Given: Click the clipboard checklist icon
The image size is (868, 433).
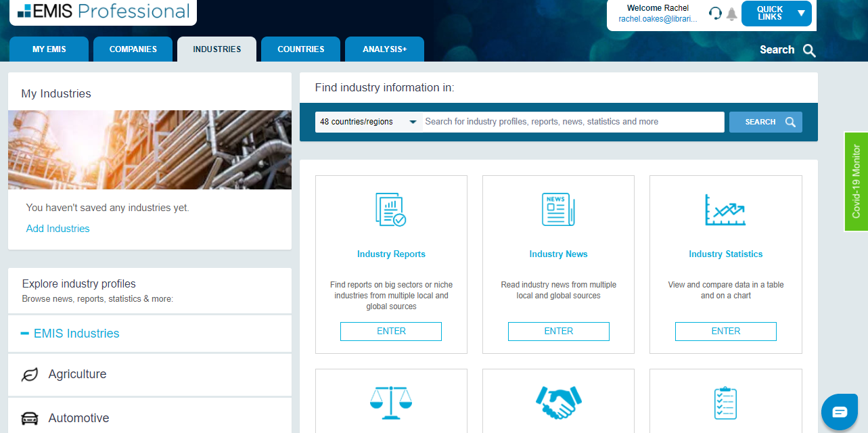Looking at the screenshot, I should tap(725, 403).
